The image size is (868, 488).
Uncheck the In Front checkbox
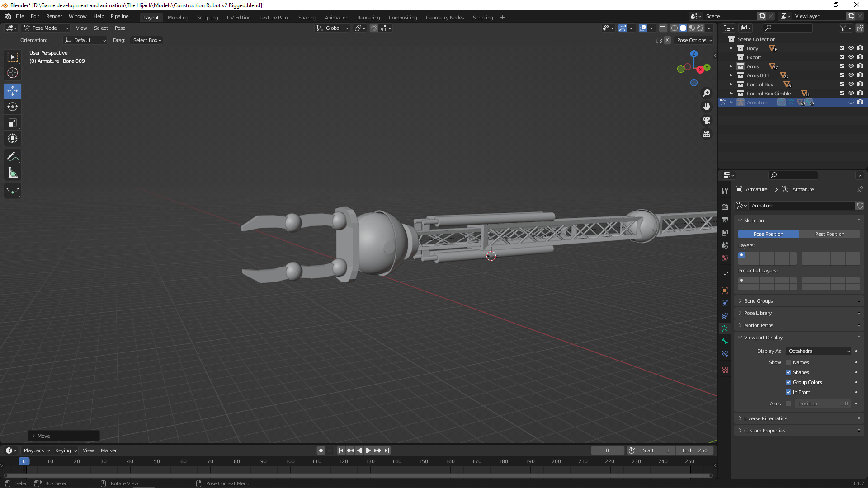point(788,392)
